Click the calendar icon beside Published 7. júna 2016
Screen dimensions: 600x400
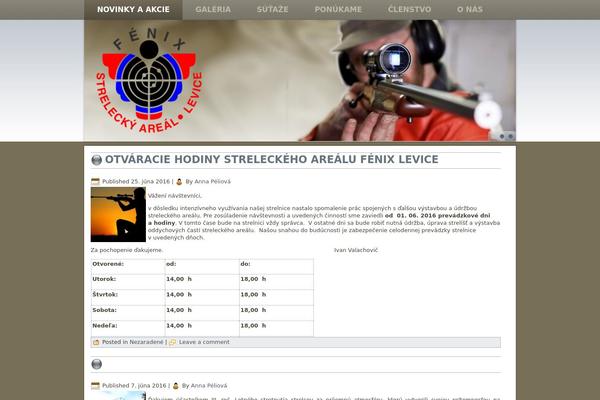click(95, 385)
